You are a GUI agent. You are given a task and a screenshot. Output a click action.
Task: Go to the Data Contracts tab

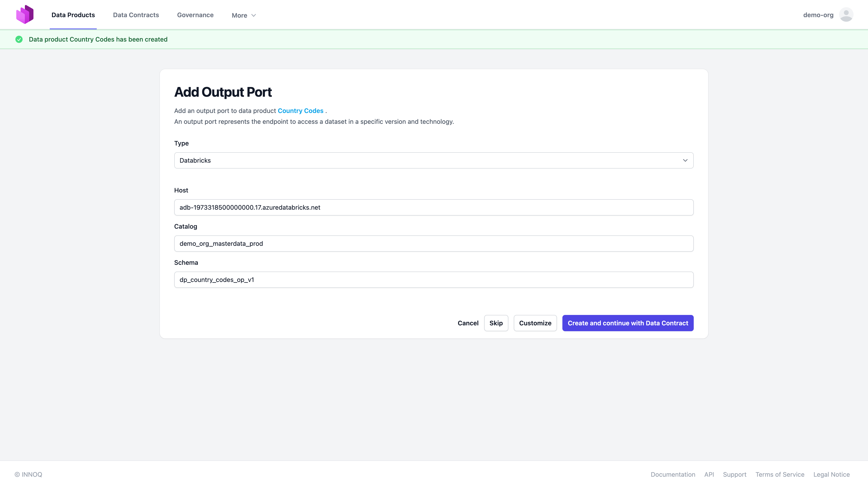136,15
